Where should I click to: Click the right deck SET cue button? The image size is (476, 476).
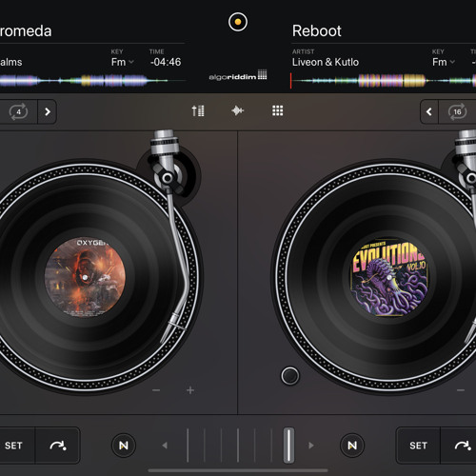tap(418, 446)
